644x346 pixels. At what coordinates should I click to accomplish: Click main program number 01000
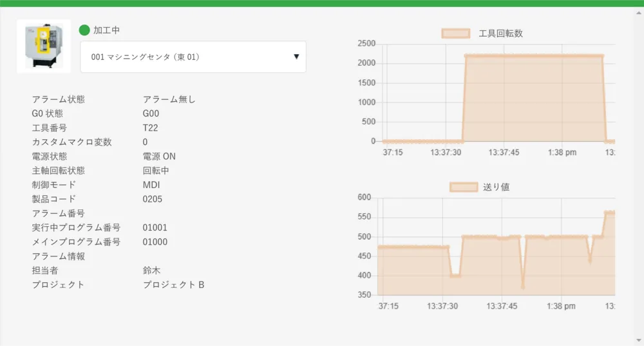[x=155, y=242]
